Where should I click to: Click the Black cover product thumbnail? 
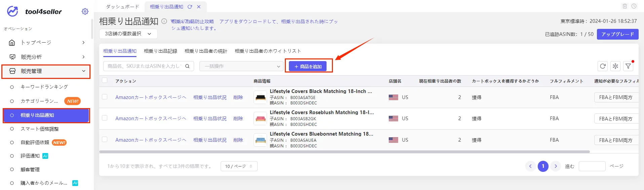click(x=260, y=97)
